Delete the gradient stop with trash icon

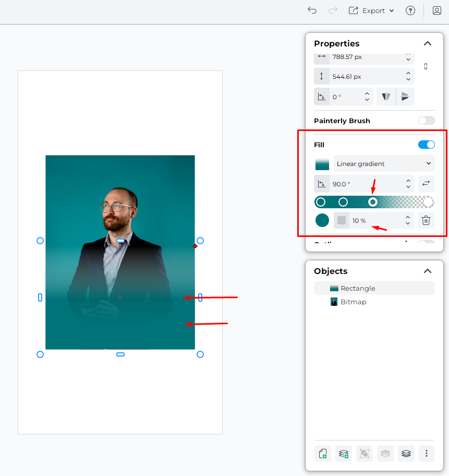tap(426, 220)
